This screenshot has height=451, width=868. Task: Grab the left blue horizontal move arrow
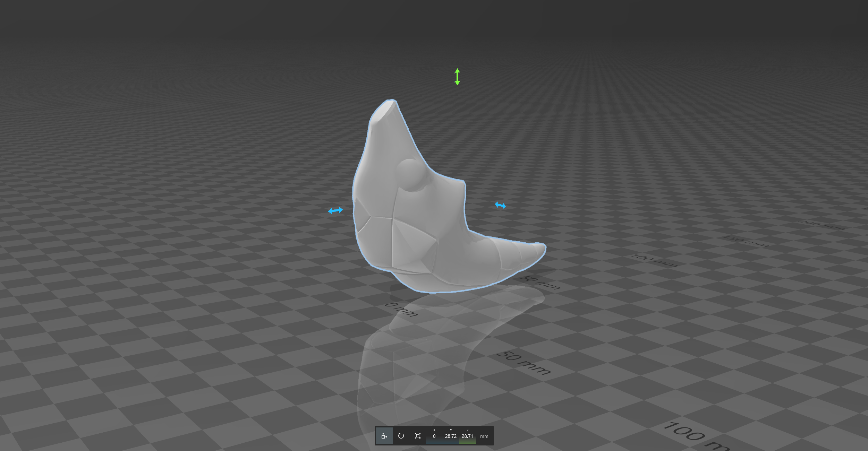[x=335, y=210]
